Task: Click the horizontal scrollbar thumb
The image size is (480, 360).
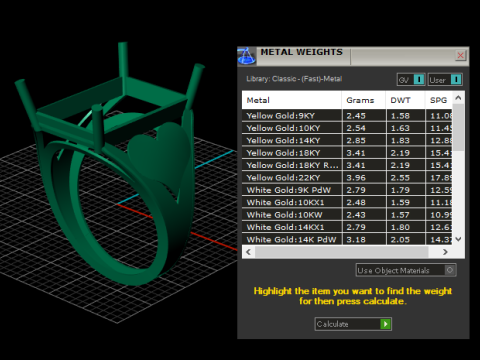Action: coord(341,252)
